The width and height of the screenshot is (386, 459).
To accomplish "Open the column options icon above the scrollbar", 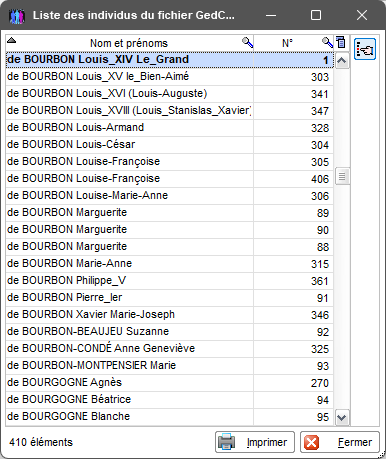I will tap(341, 43).
